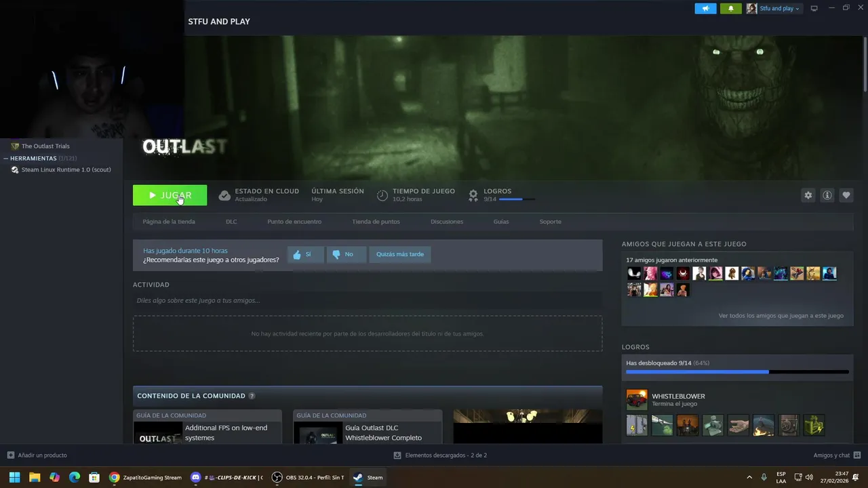The width and height of the screenshot is (868, 488).
Task: Click the LOGROS achievements ribbon icon
Action: pyautogui.click(x=473, y=195)
